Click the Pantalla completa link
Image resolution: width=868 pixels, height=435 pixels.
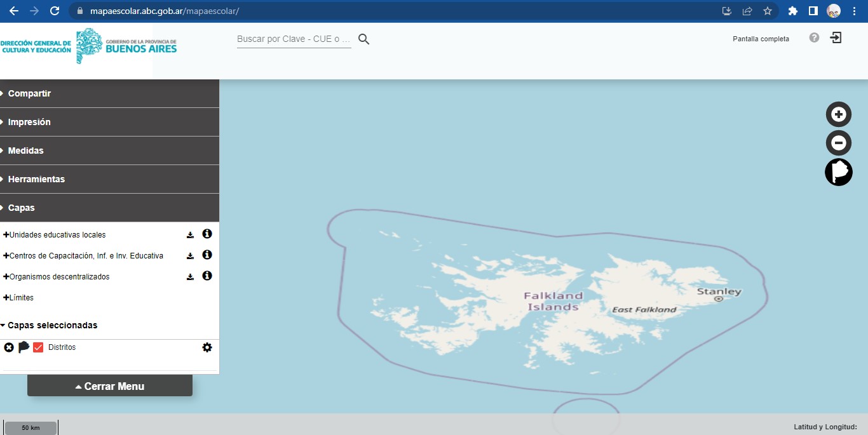[761, 39]
